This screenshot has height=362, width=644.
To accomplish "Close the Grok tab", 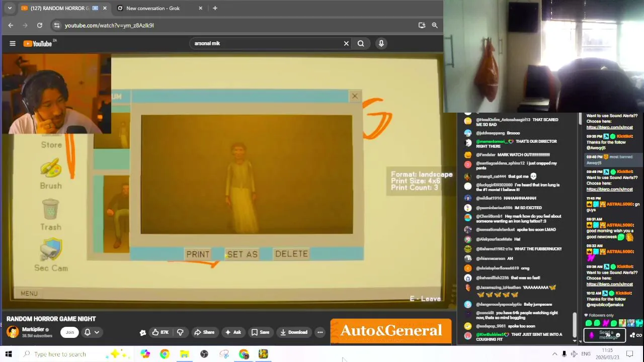I will [x=201, y=8].
